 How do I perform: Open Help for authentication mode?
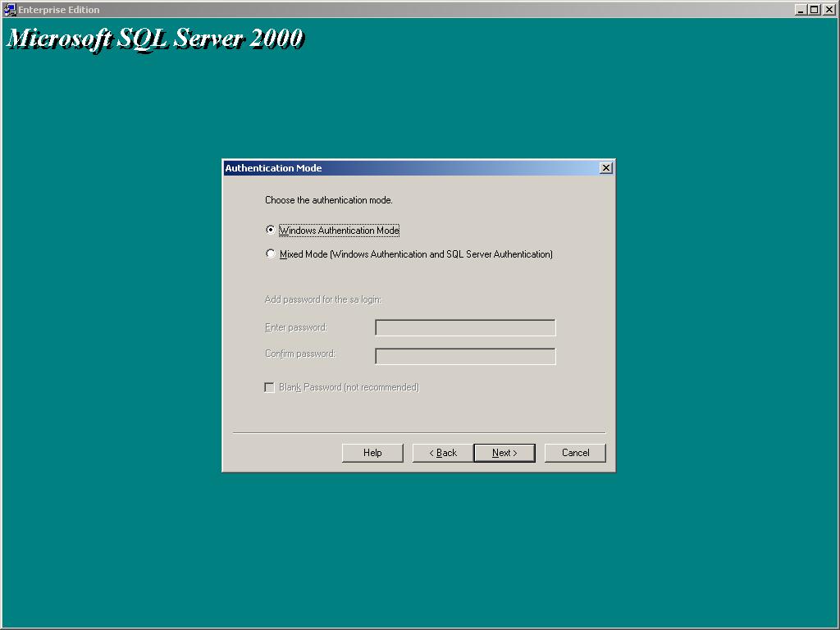click(372, 453)
